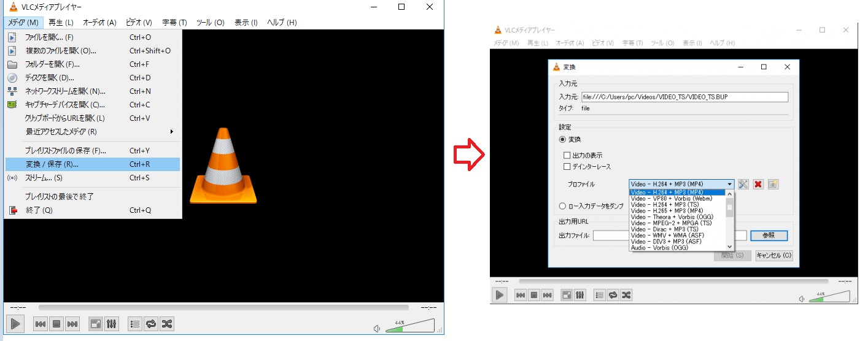Toggle loop icon in left VLC window

151,324
